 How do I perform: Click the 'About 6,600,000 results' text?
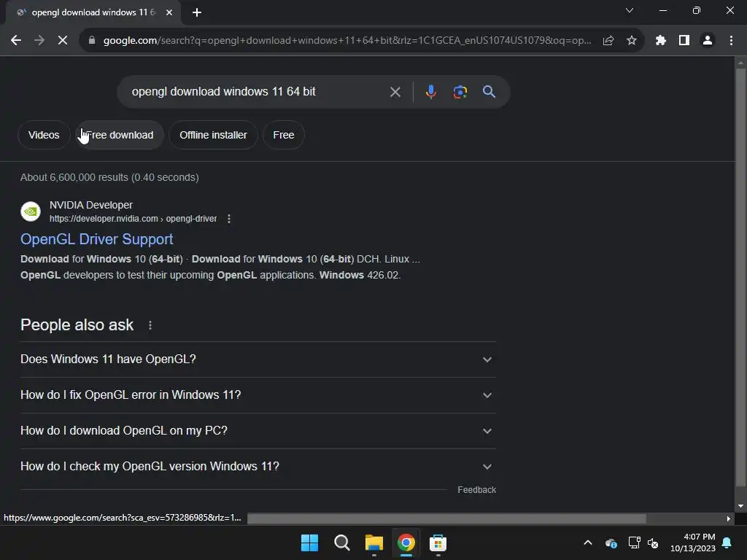point(109,178)
